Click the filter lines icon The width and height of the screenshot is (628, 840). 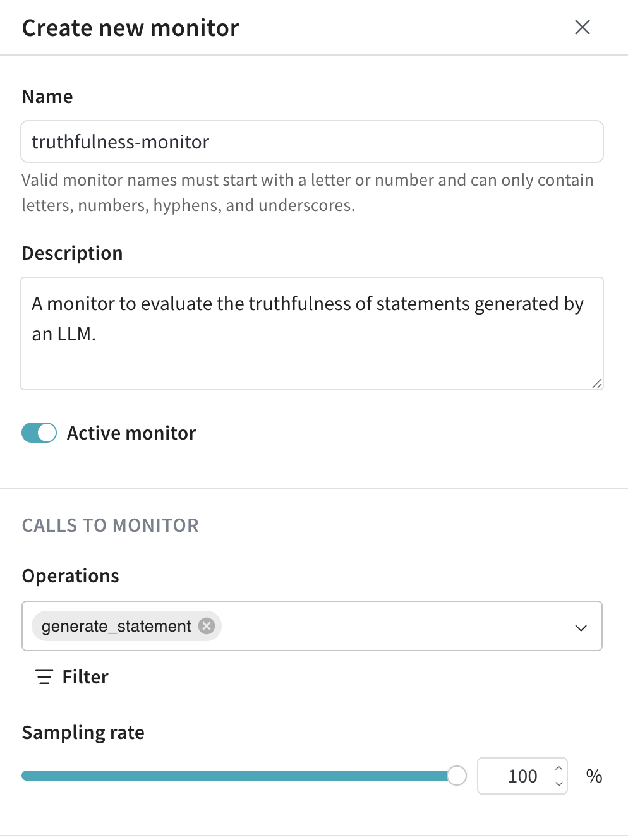point(44,677)
